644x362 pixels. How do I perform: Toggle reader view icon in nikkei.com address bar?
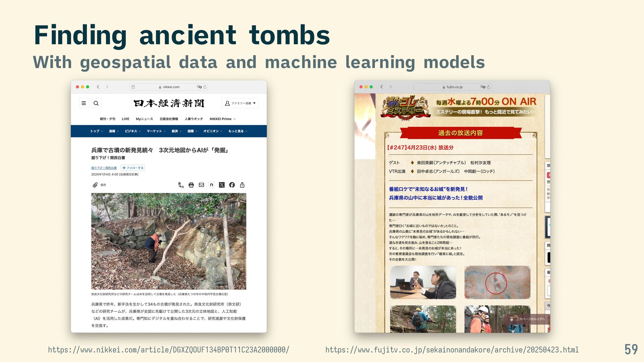133,87
